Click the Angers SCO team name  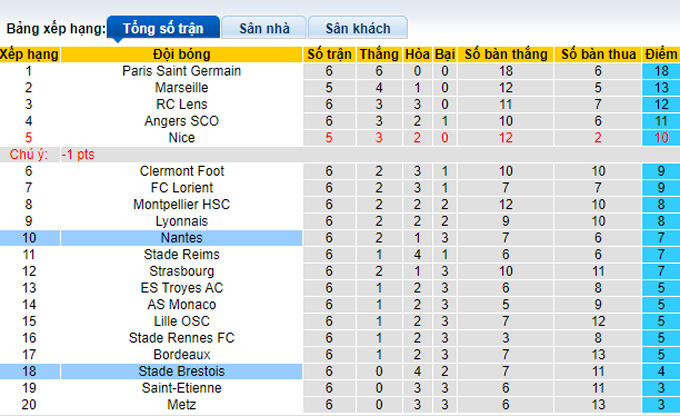point(181,121)
